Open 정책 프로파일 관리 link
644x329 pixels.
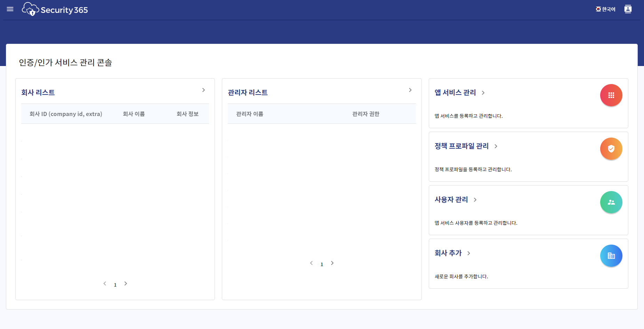(461, 146)
